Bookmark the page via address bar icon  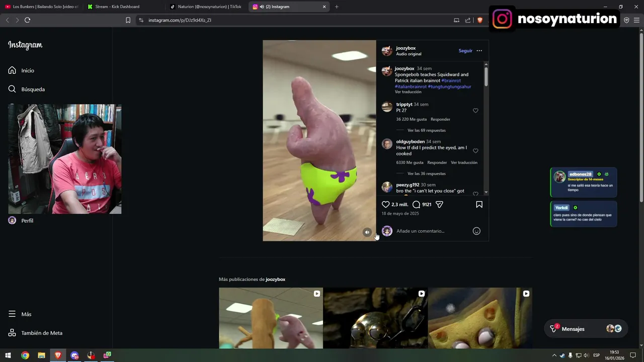[128, 20]
